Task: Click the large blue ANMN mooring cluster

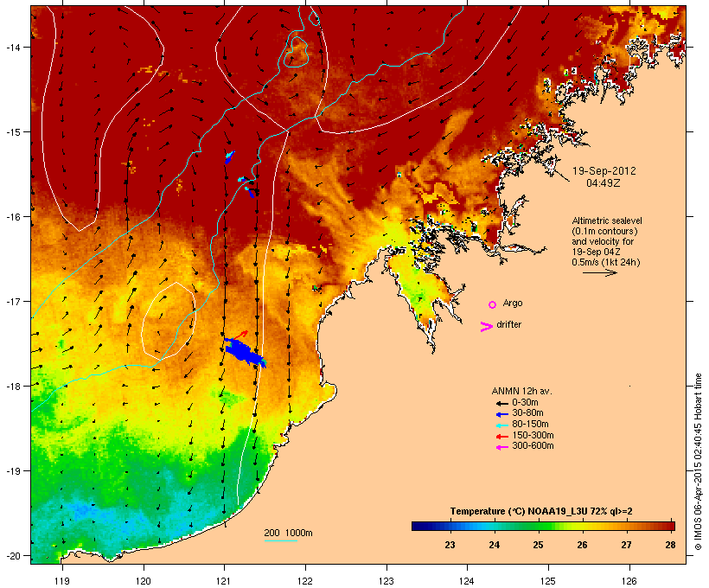Action: pos(245,353)
